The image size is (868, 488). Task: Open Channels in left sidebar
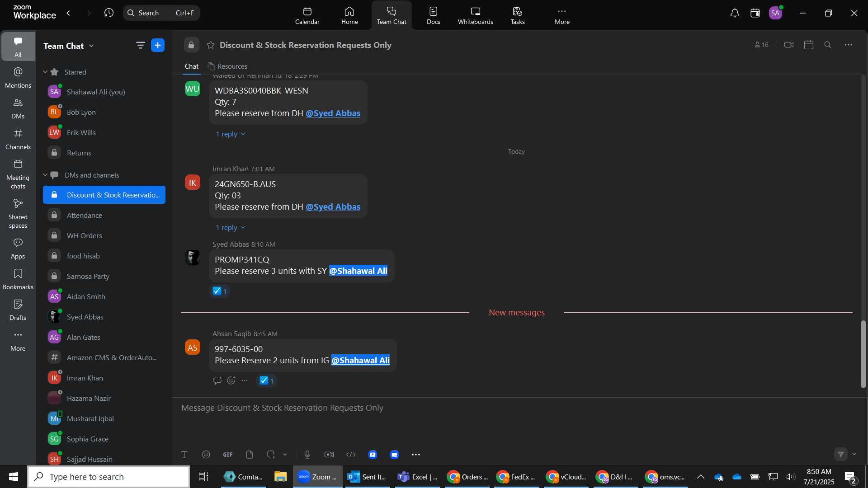point(18,139)
